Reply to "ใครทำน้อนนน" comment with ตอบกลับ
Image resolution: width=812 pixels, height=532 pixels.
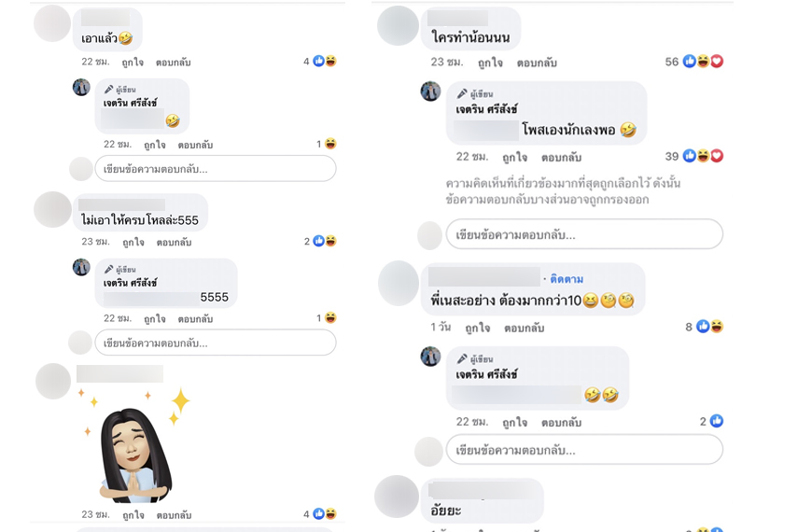tap(537, 63)
